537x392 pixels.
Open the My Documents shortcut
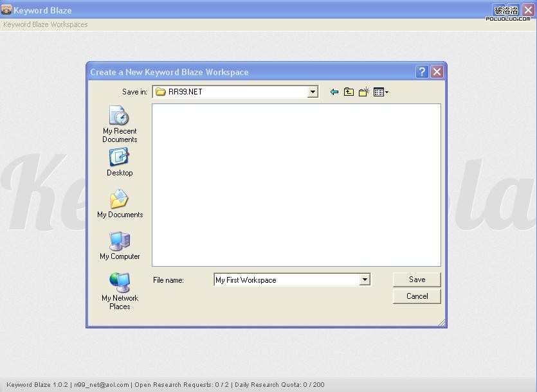point(120,204)
